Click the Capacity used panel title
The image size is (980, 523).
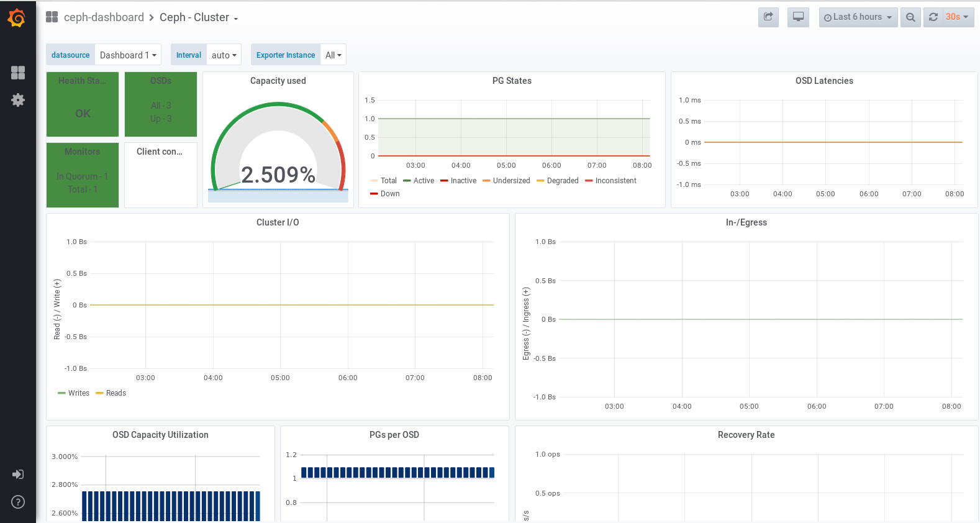coord(278,81)
